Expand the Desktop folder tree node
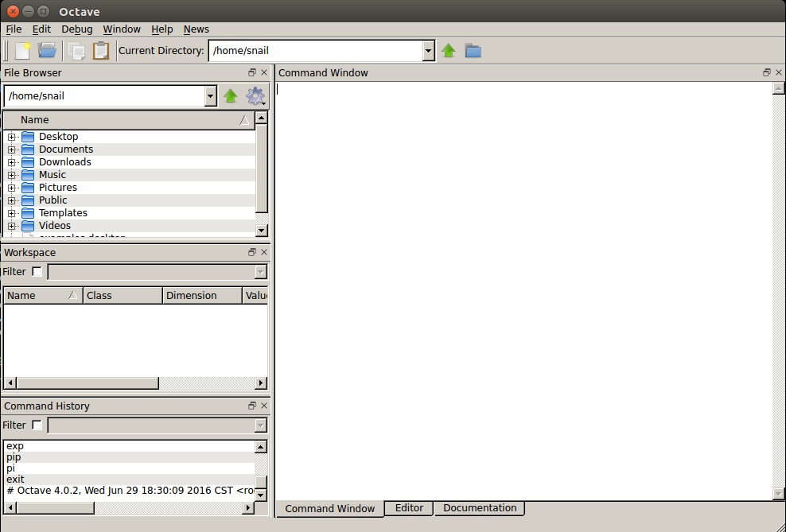This screenshot has height=532, width=786. click(11, 137)
